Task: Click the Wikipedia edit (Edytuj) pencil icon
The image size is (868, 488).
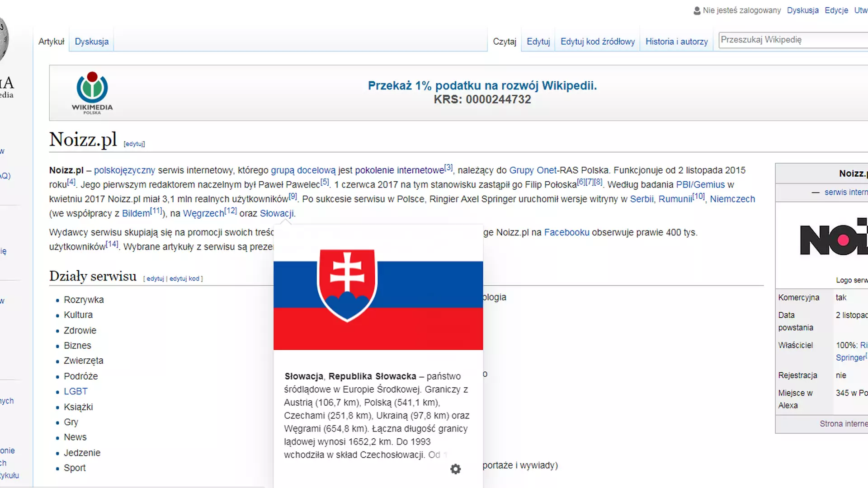Action: point(537,41)
